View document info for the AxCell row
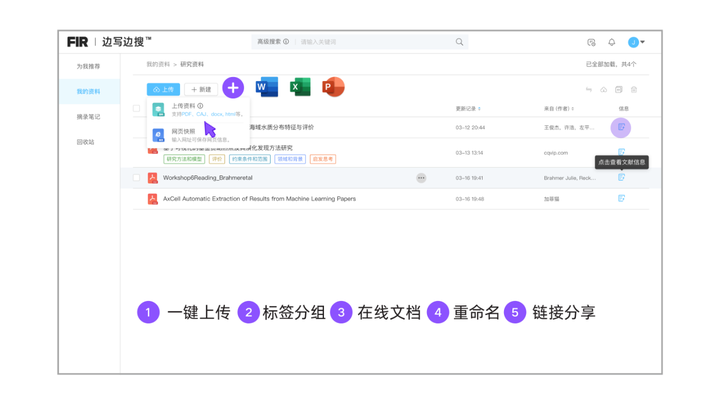Screen dimensions: 720x405 click(621, 198)
